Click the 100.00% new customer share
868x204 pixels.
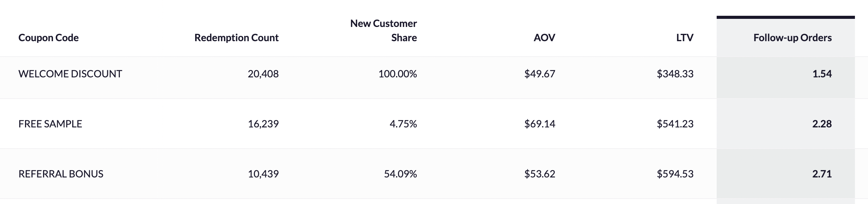point(398,74)
